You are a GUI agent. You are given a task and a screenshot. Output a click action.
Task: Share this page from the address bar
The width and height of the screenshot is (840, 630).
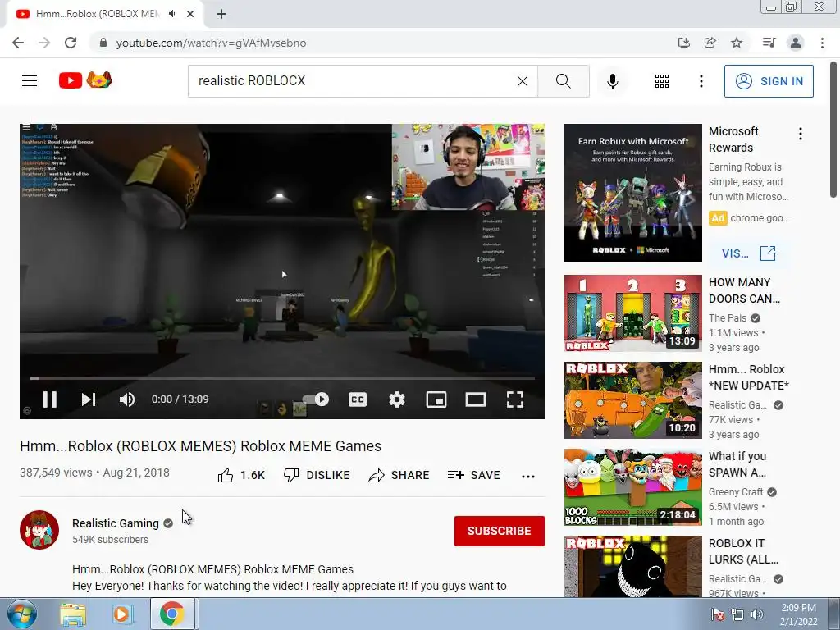[710, 43]
